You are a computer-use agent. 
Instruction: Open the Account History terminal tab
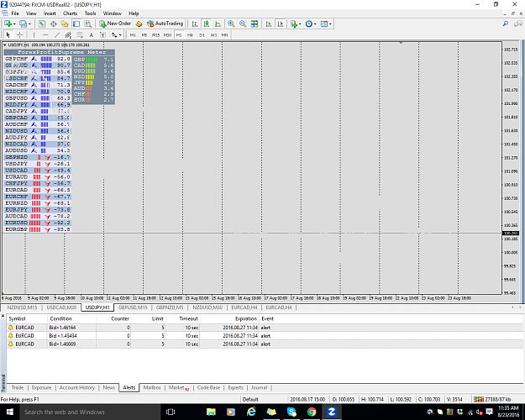pos(77,387)
